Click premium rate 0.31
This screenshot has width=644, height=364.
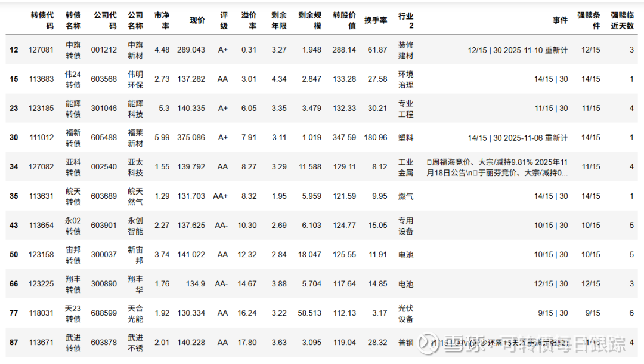249,50
